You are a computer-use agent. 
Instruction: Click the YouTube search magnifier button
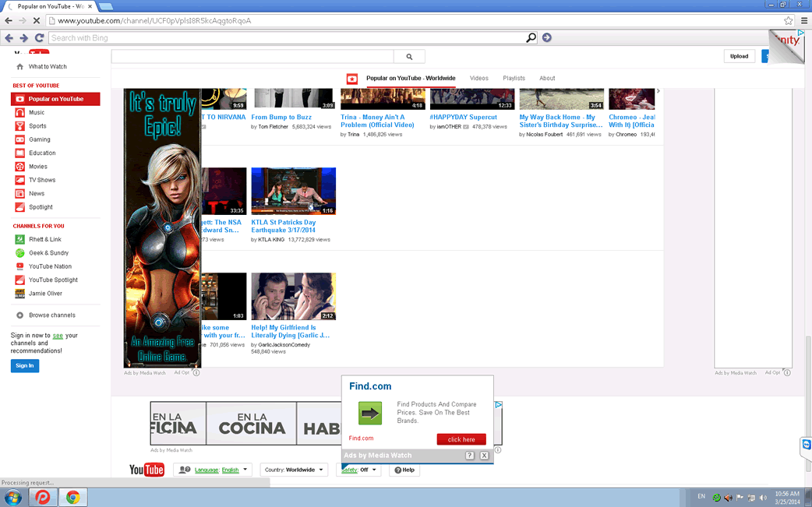point(409,57)
